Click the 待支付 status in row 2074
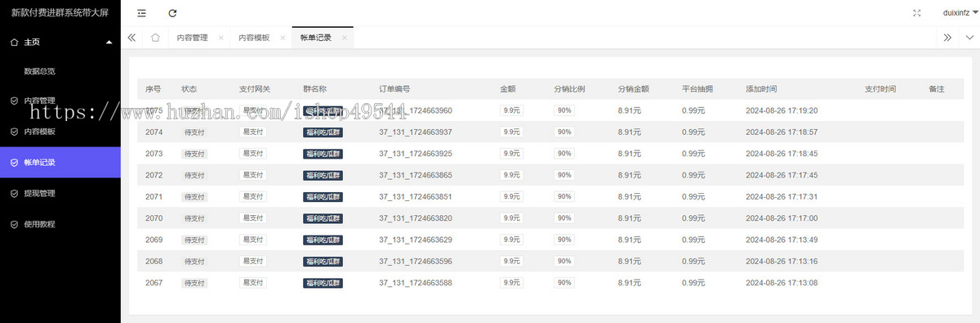Screen dimensions: 980x323 [x=194, y=132]
